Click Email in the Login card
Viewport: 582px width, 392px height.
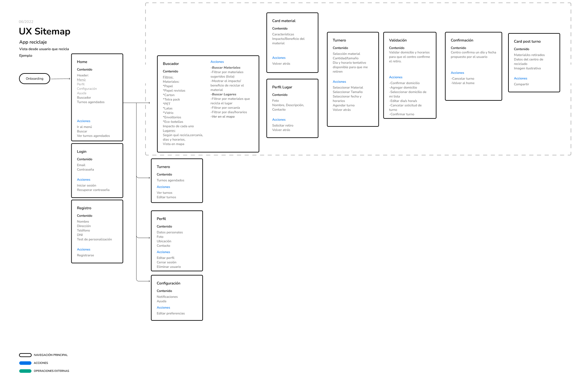pos(81,165)
